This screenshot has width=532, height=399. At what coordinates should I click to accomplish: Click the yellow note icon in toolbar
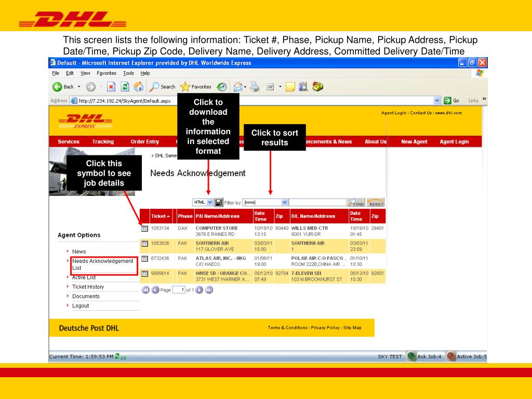[x=290, y=87]
